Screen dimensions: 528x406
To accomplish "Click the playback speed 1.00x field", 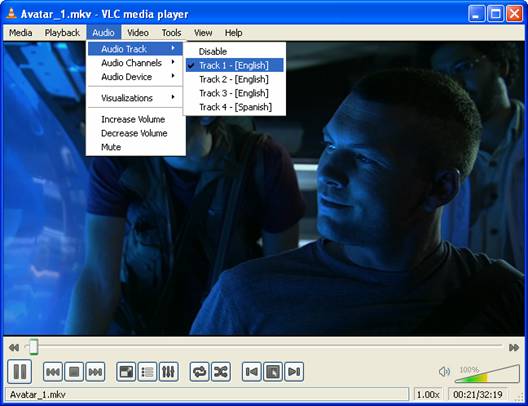I will 428,394.
